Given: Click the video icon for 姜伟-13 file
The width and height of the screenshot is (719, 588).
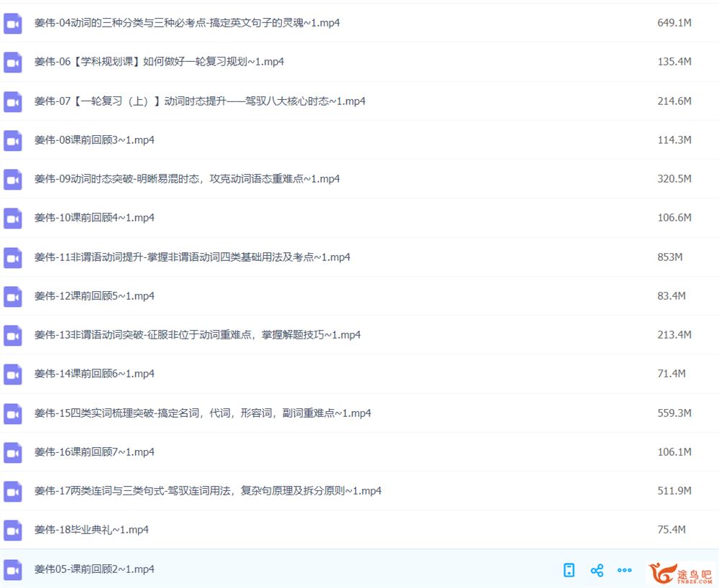Looking at the screenshot, I should pyautogui.click(x=13, y=336).
